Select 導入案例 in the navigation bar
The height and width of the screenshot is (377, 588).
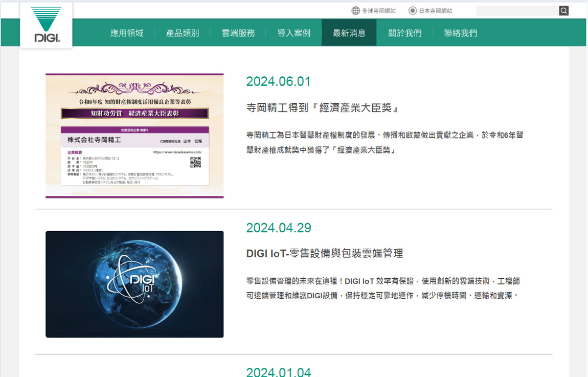click(294, 33)
